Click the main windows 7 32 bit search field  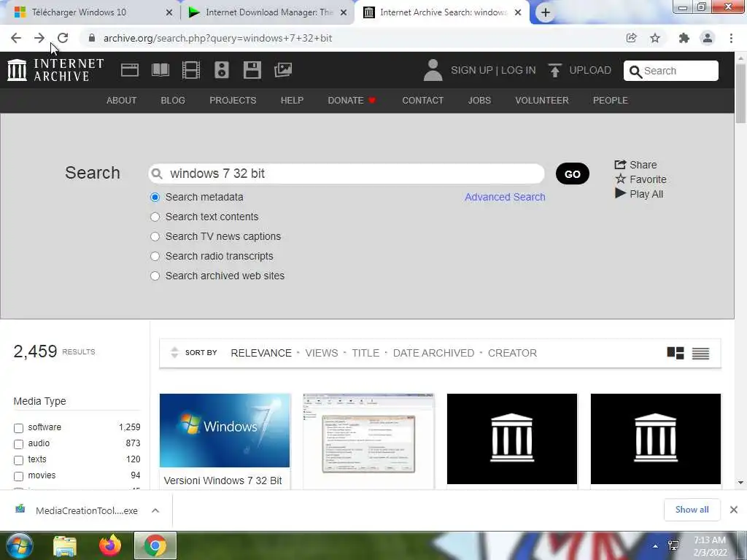point(347,174)
